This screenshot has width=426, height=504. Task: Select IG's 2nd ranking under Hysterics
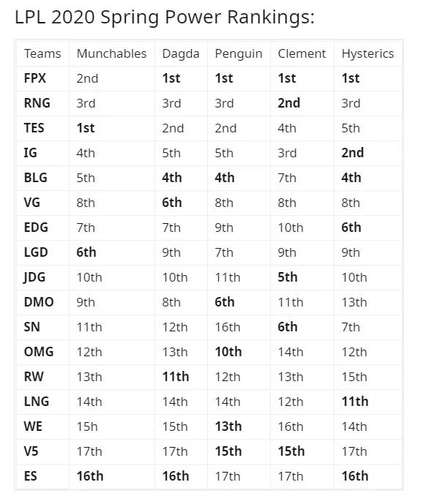click(x=353, y=153)
